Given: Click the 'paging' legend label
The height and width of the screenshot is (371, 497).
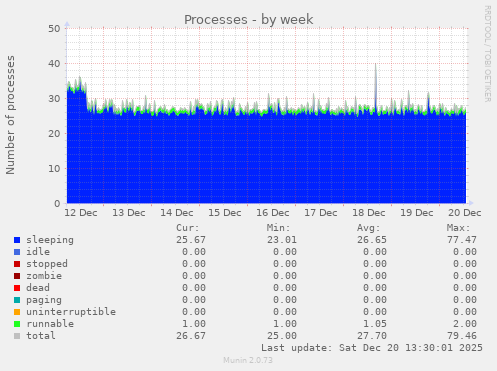Looking at the screenshot, I should tap(44, 300).
